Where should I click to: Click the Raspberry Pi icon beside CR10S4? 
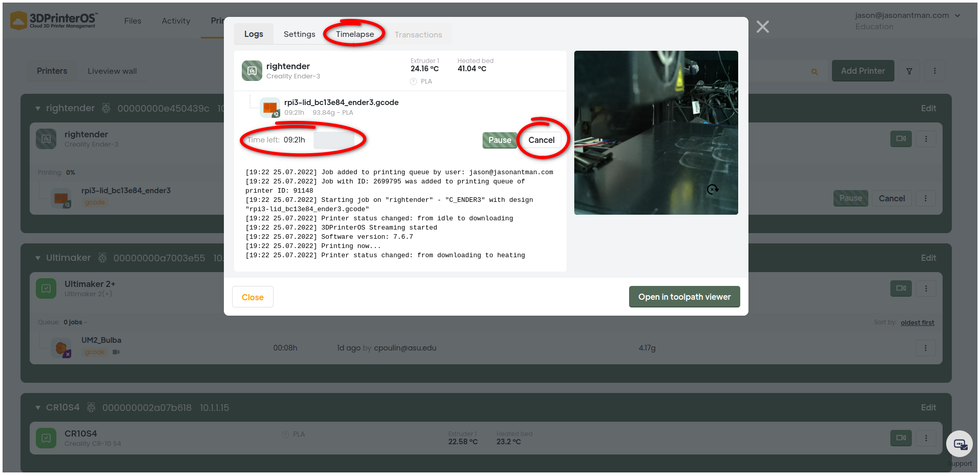pyautogui.click(x=91, y=407)
